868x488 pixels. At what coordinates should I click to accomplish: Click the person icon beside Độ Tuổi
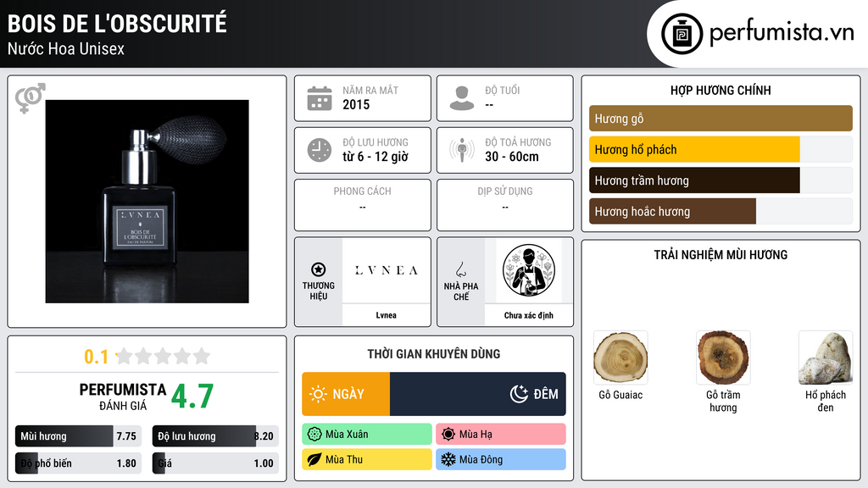tap(462, 98)
